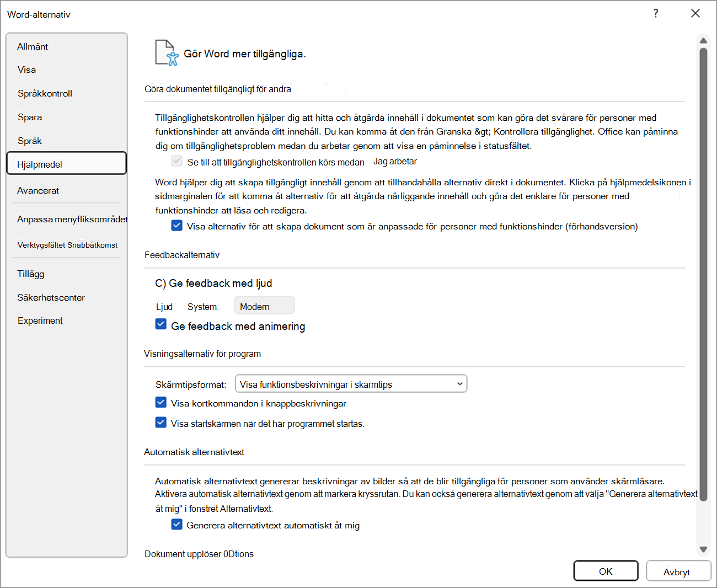This screenshot has height=588, width=717.
Task: Open the Tillägg category
Action: (x=31, y=274)
